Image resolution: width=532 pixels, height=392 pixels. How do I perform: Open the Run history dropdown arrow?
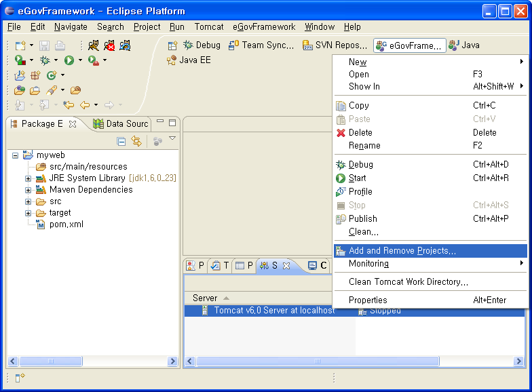(80, 60)
